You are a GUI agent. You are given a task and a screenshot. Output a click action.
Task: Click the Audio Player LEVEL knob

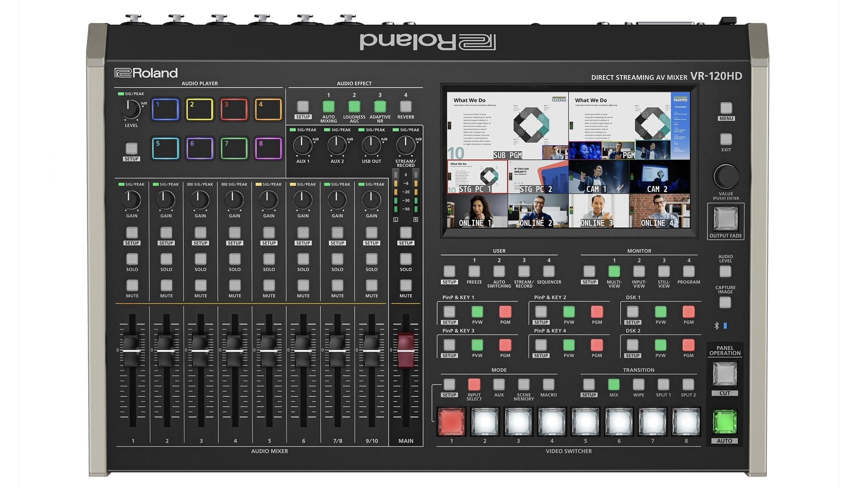coord(131,109)
